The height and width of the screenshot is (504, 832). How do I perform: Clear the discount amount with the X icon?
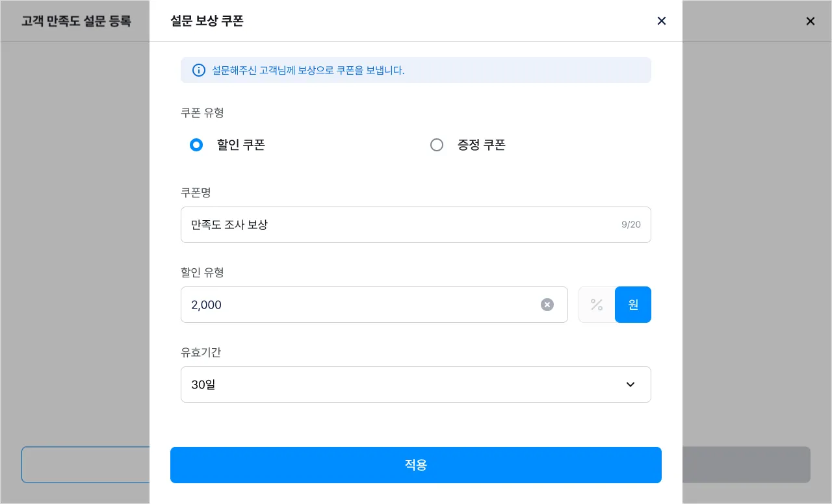tap(547, 305)
